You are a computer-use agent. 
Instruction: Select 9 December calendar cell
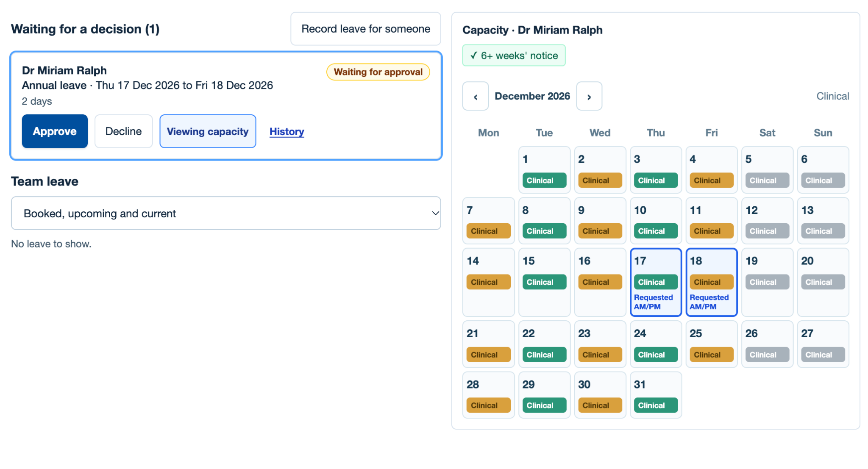[x=600, y=221]
